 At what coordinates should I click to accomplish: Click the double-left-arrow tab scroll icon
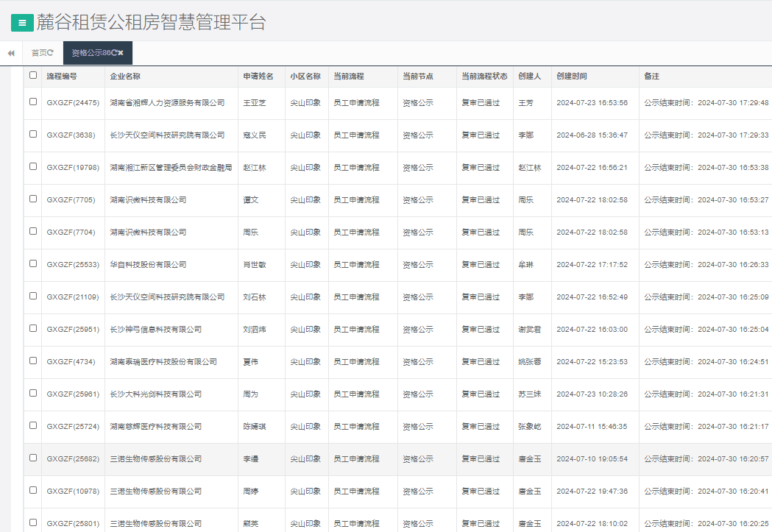click(11, 53)
